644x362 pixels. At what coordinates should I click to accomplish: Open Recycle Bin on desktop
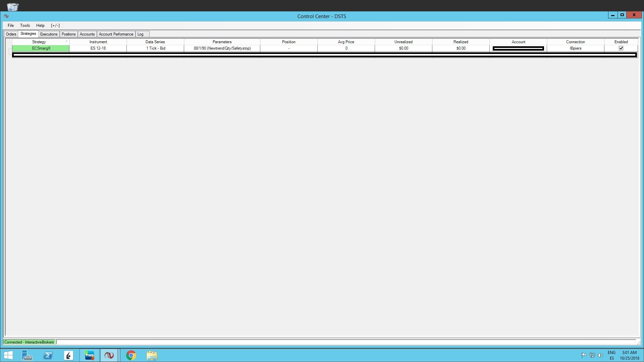click(x=13, y=6)
